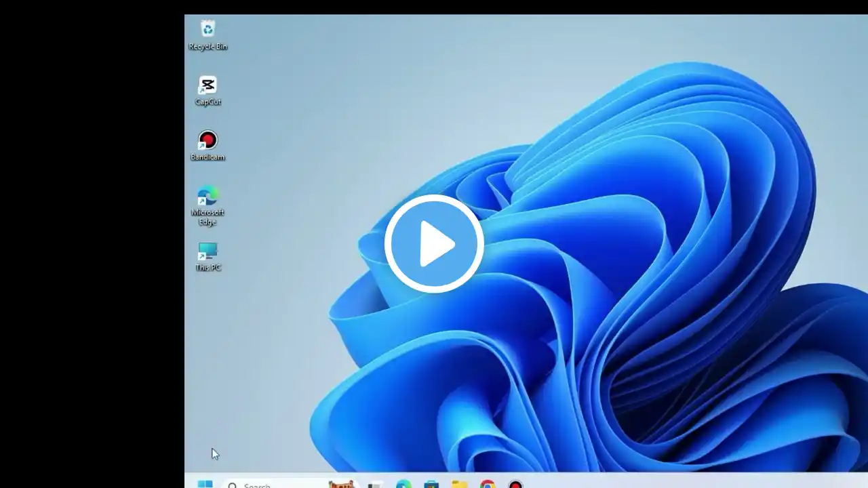The height and width of the screenshot is (488, 868).
Task: Select the CapCut desktop shortcut
Action: click(208, 91)
